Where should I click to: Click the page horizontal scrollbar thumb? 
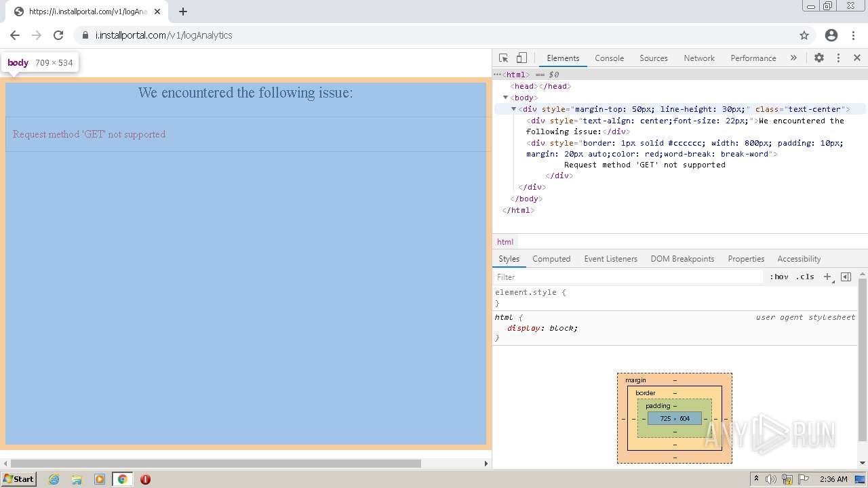216,464
